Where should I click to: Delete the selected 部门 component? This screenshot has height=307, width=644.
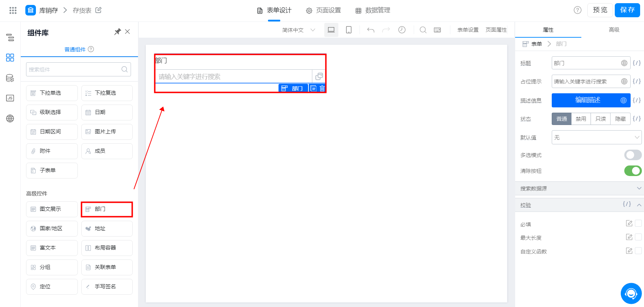coord(322,88)
